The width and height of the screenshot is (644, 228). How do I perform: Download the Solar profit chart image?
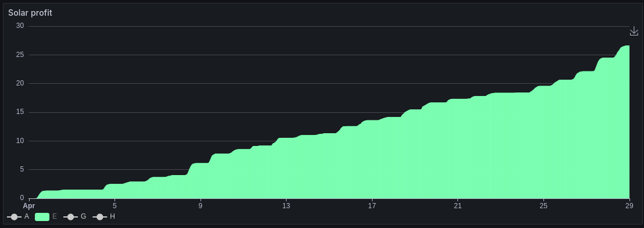click(634, 31)
